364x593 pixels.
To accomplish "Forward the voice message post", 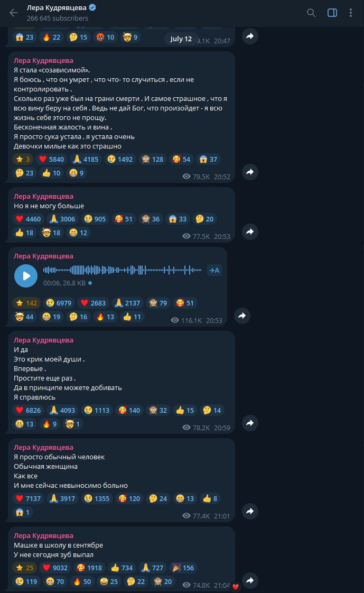I will point(242,316).
